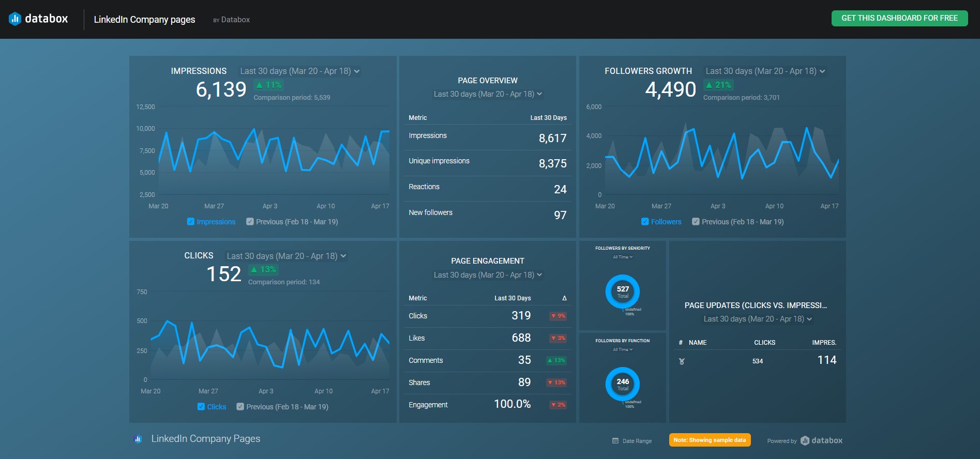Click Comparison period: 5,539 text
980x459 pixels.
(292, 97)
